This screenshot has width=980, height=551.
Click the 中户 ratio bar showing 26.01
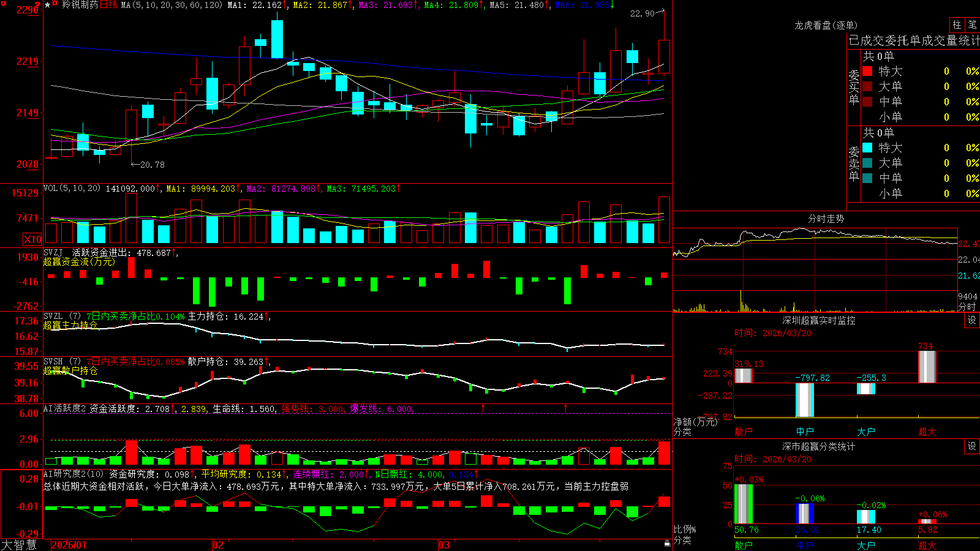804,514
